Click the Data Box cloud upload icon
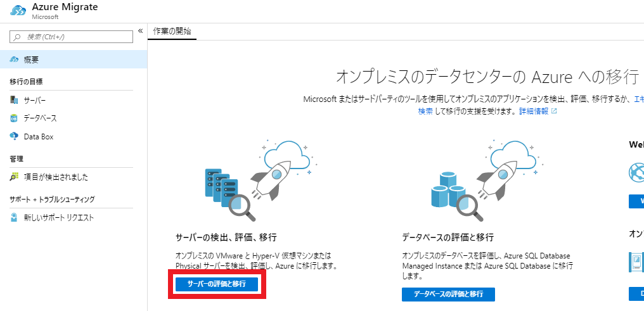This screenshot has width=644, height=311. click(14, 136)
